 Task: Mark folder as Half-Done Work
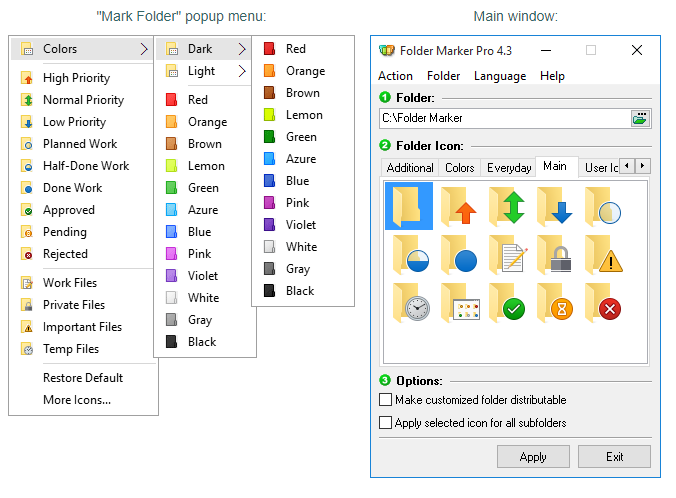click(x=82, y=166)
